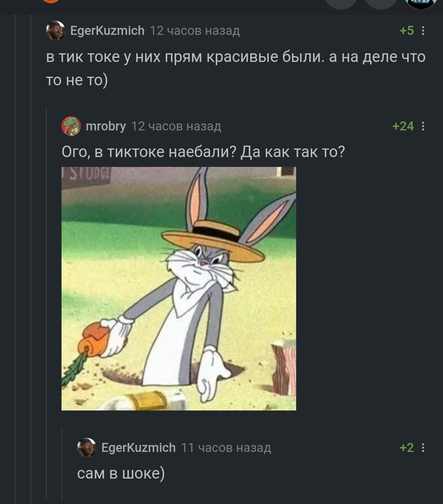Tap the profile avatar in the top right

tap(420, 3)
